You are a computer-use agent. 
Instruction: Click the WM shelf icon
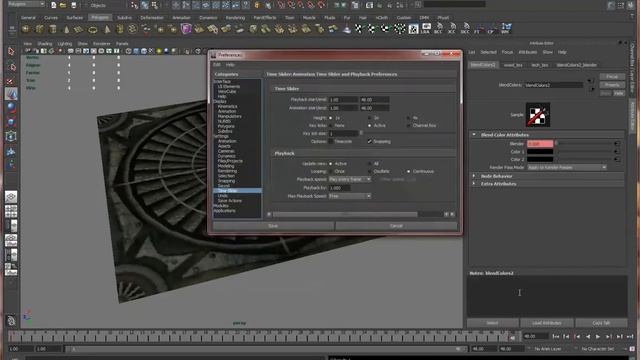(x=506, y=29)
